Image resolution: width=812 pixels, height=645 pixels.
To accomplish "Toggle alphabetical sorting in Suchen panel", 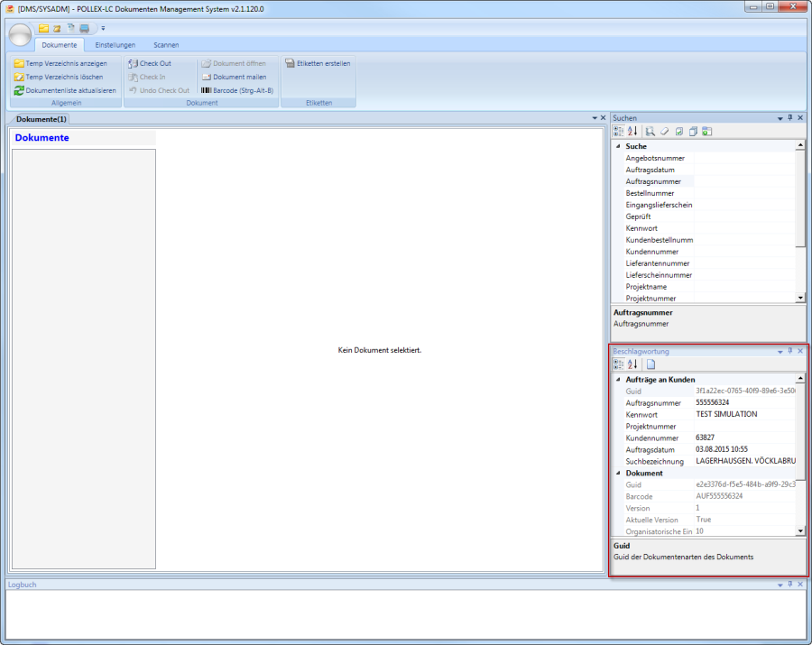I will 632,132.
